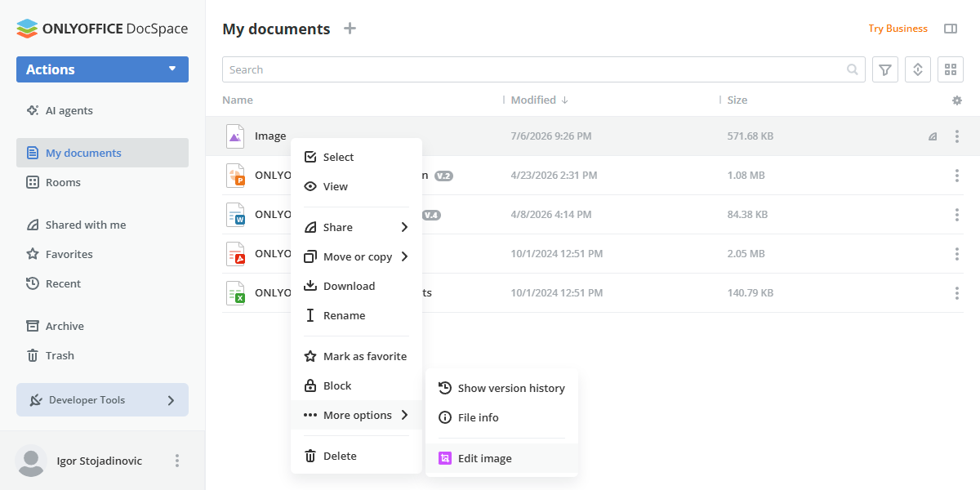Choose Select in context menu
The width and height of the screenshot is (980, 490).
pyautogui.click(x=356, y=157)
